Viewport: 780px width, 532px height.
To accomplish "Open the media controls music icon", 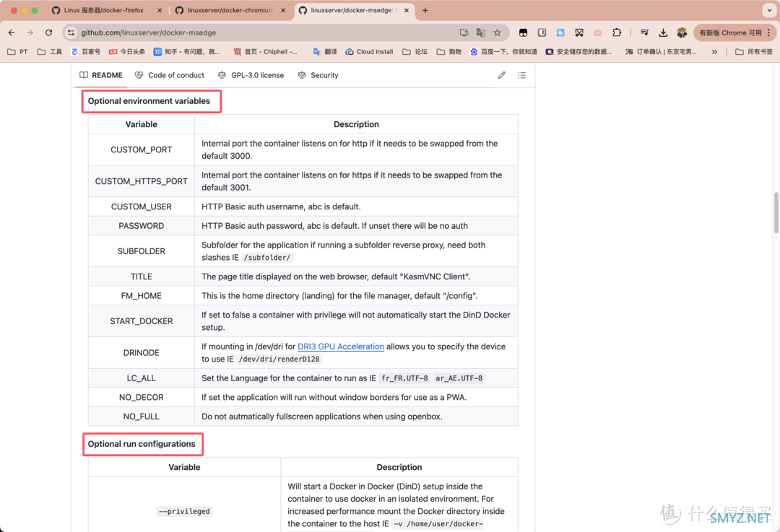I will (x=644, y=32).
